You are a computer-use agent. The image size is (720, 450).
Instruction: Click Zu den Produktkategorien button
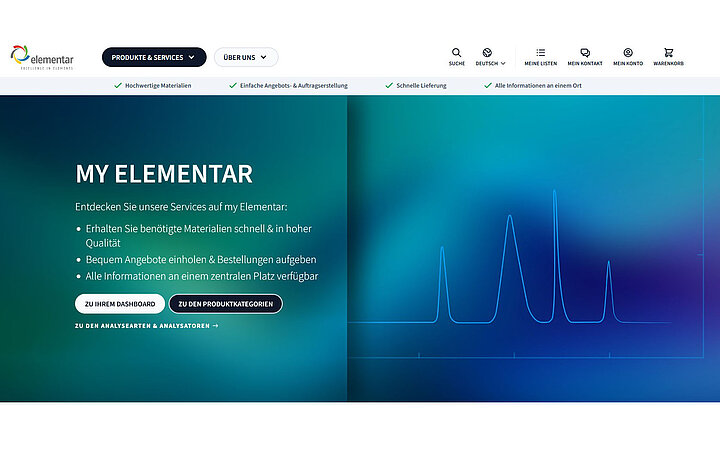225,304
